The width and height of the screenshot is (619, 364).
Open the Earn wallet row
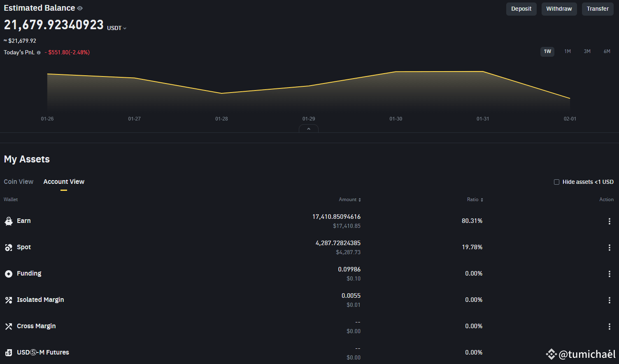[309, 221]
